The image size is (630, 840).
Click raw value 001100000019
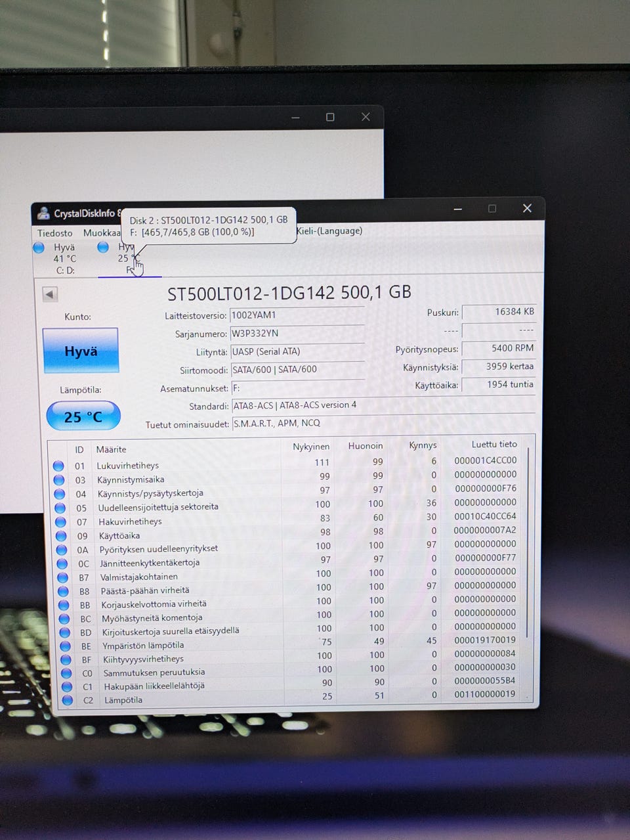(x=484, y=694)
